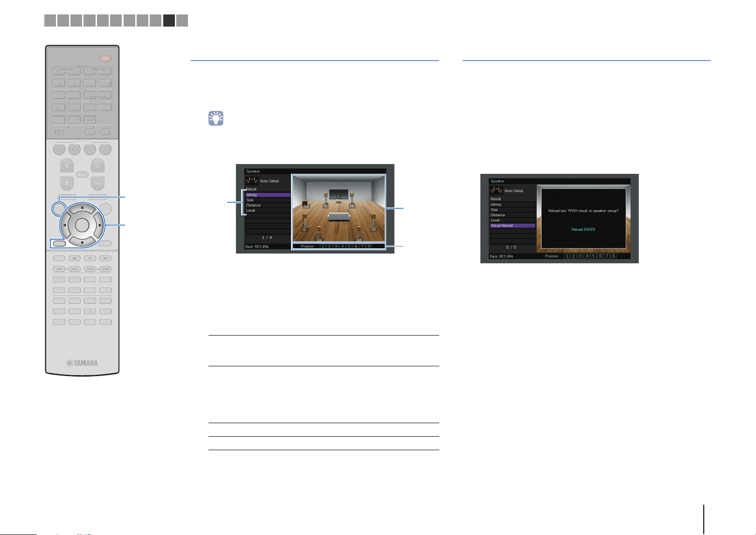756x535 pixels.
Task: Click the FL front left speaker in the room view
Action: coord(326,200)
